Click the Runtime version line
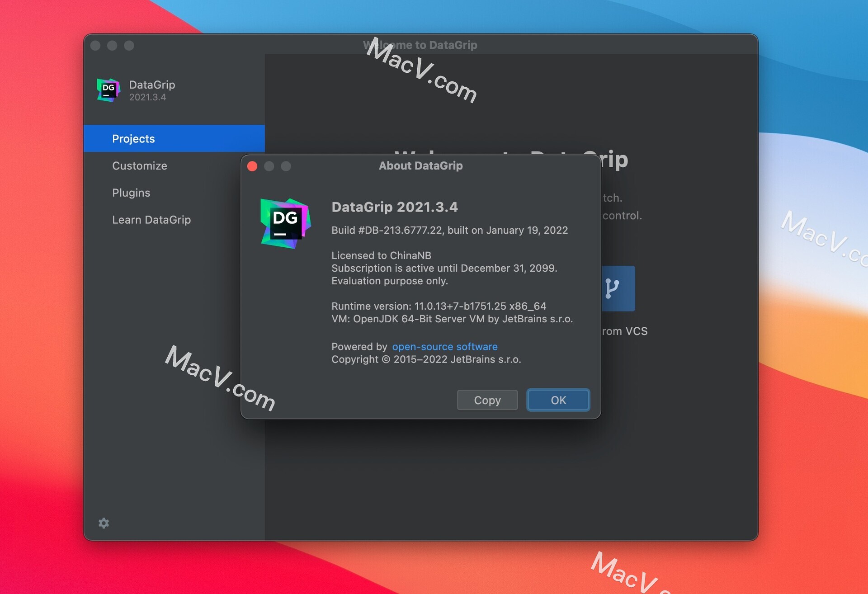Viewport: 868px width, 594px height. tap(439, 306)
